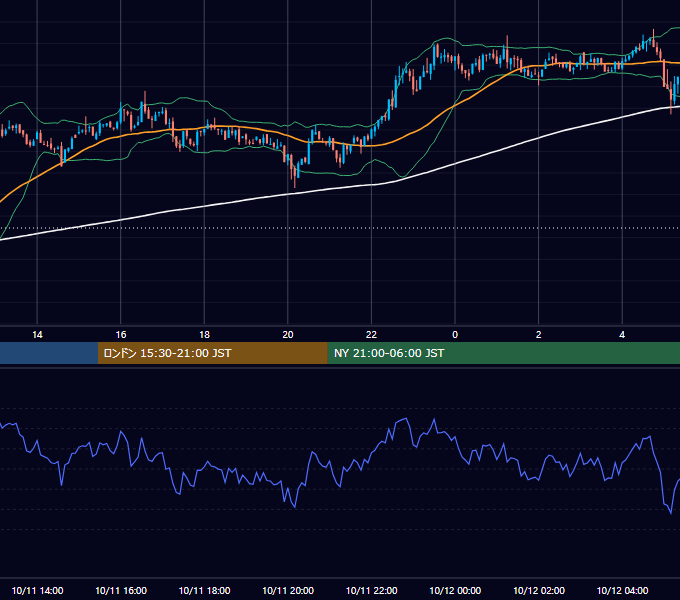Click the 10/12 02:00 date label
680x600 pixels.
(539, 590)
